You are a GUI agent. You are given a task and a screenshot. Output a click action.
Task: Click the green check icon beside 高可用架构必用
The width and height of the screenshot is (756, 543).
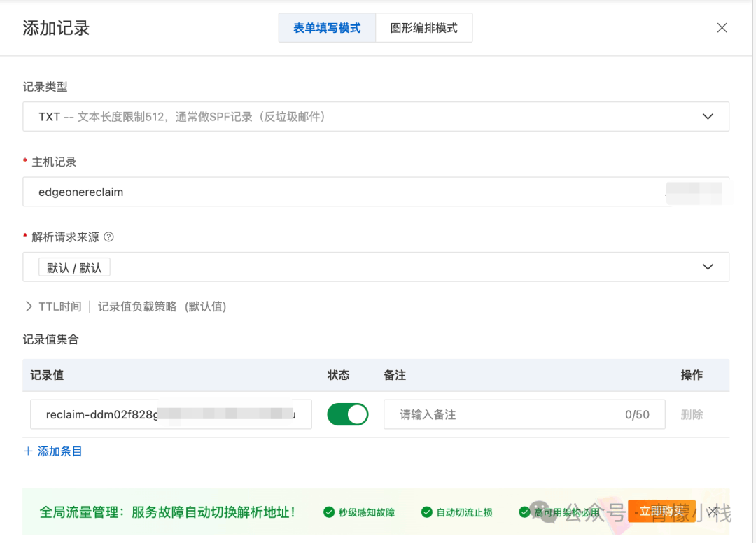[x=525, y=512]
